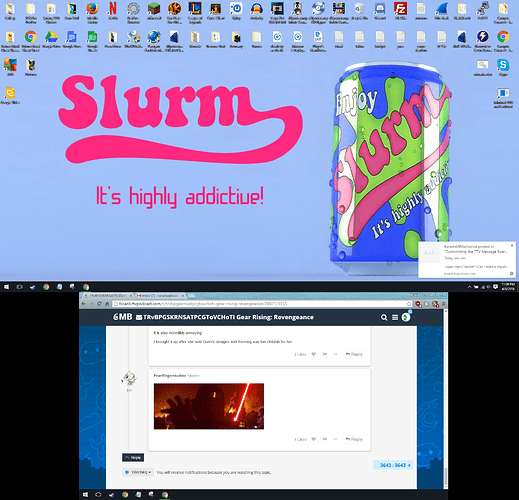Open Chrome from the upper taskbar's last pinned icon
Screen dimensions: 519x500
[86, 287]
